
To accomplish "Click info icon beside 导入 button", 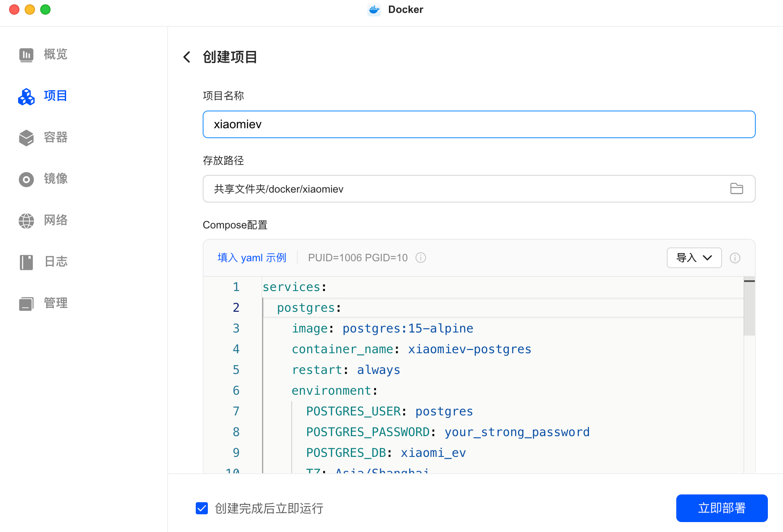I will click(x=735, y=258).
